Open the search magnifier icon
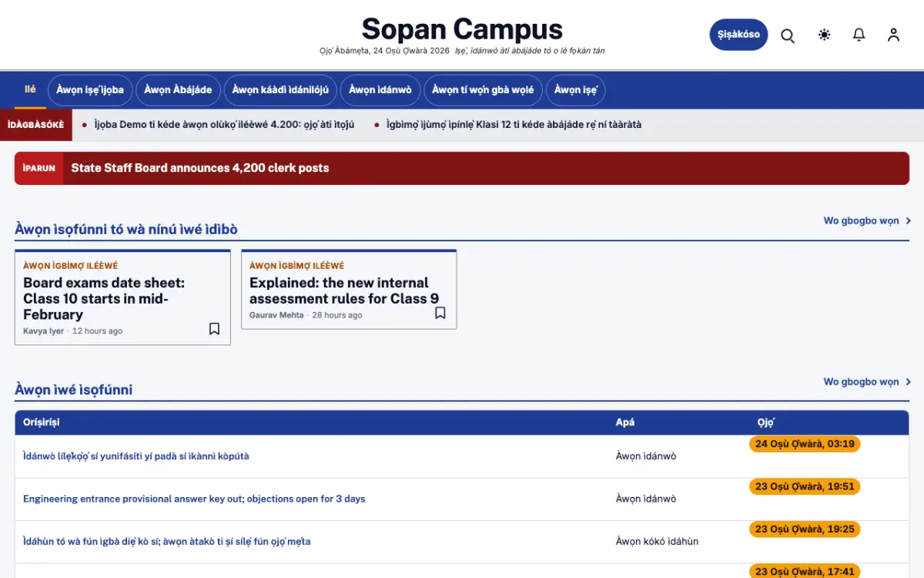 (x=788, y=35)
